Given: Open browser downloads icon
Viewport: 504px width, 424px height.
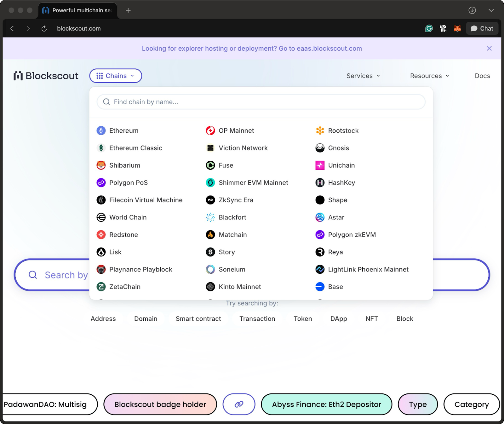Looking at the screenshot, I should coord(472,10).
